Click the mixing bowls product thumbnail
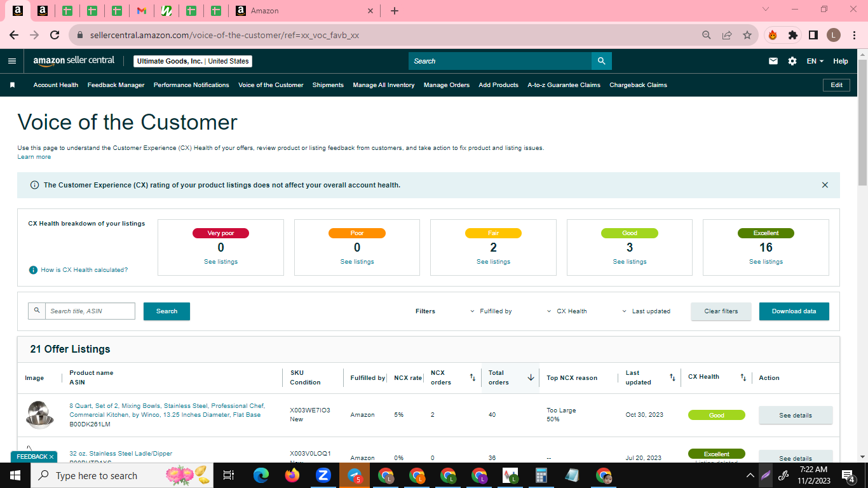This screenshot has width=868, height=488. 40,415
